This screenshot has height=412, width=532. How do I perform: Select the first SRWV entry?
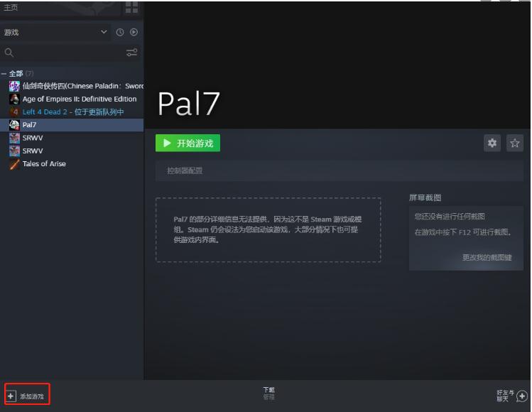point(72,138)
